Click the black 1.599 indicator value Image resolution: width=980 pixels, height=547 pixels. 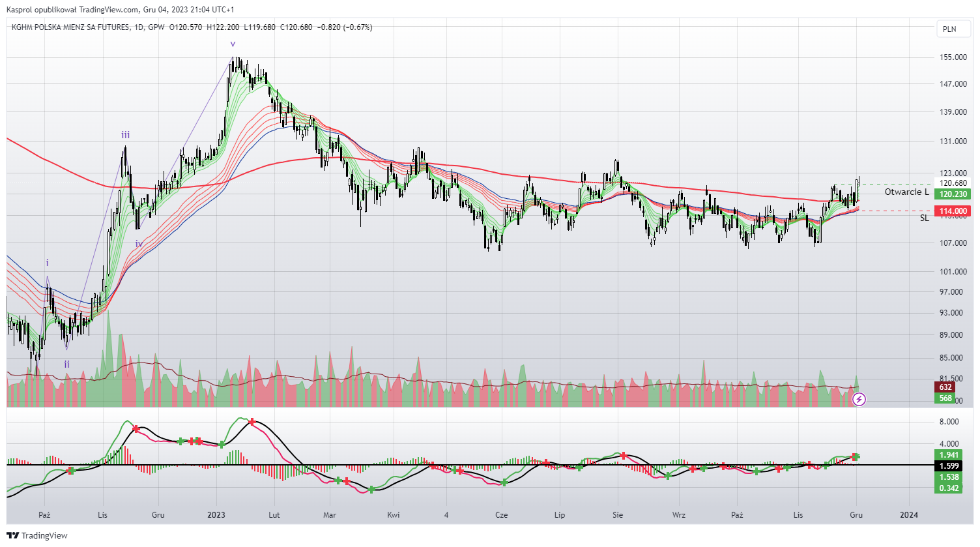coord(949,466)
